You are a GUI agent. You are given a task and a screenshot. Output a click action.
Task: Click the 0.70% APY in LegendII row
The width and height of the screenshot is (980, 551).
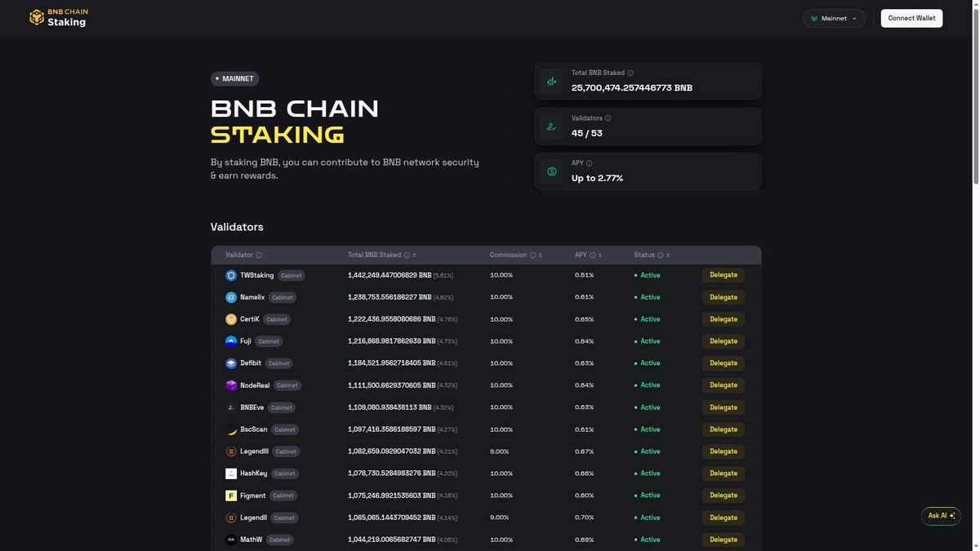tap(585, 518)
